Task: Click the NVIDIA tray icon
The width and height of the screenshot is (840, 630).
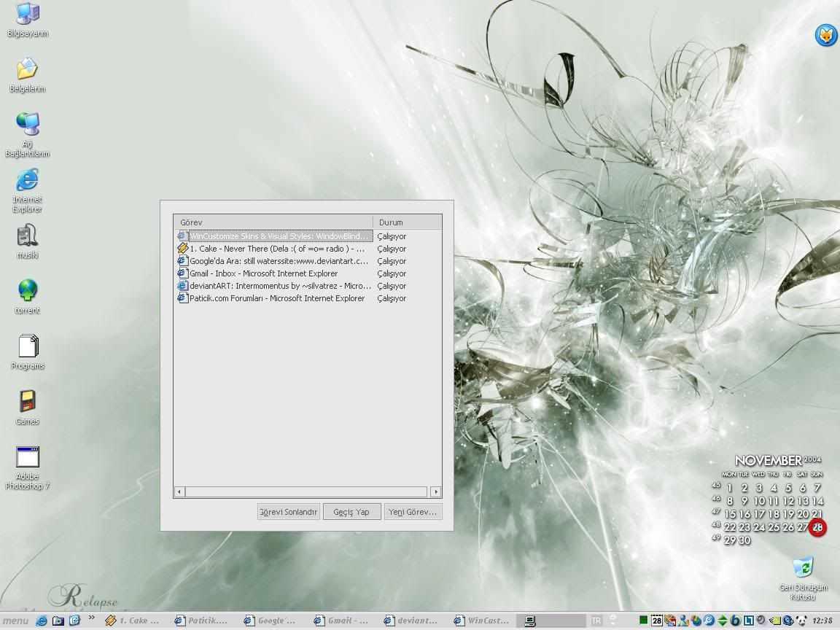Action: click(x=775, y=621)
